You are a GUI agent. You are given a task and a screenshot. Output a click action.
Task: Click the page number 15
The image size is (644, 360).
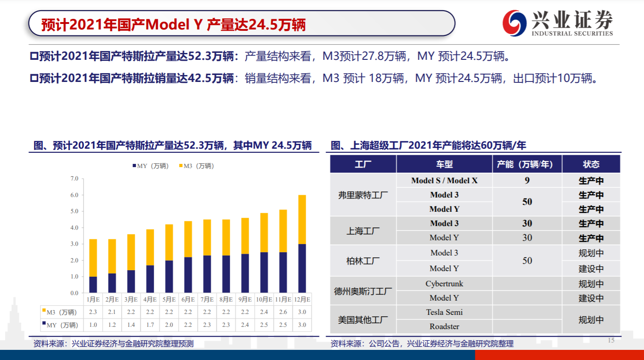(x=611, y=340)
